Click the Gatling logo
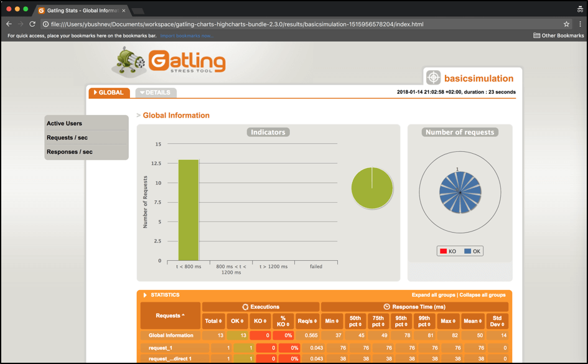This screenshot has width=588, height=364. coord(169,62)
